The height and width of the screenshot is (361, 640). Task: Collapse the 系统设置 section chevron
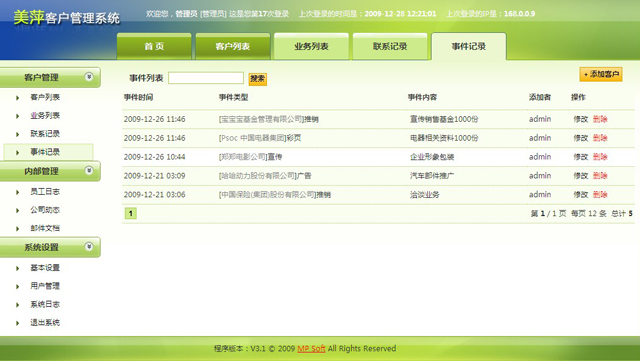(x=89, y=247)
